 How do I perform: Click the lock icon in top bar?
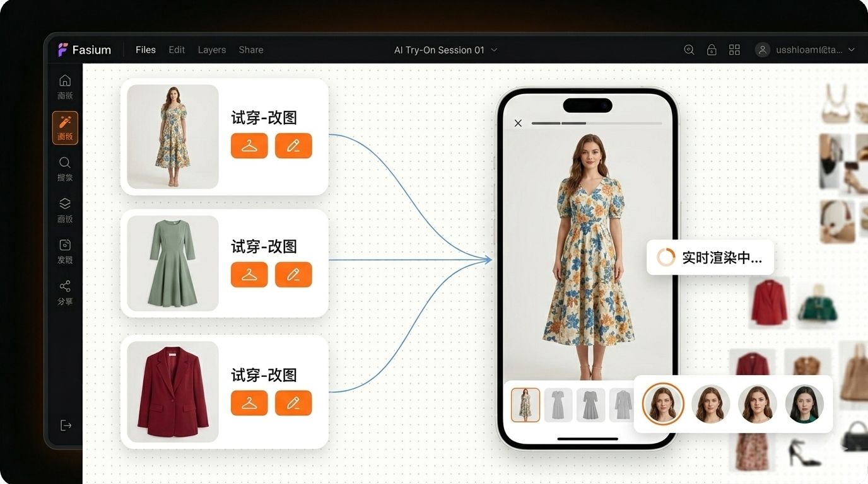click(712, 50)
